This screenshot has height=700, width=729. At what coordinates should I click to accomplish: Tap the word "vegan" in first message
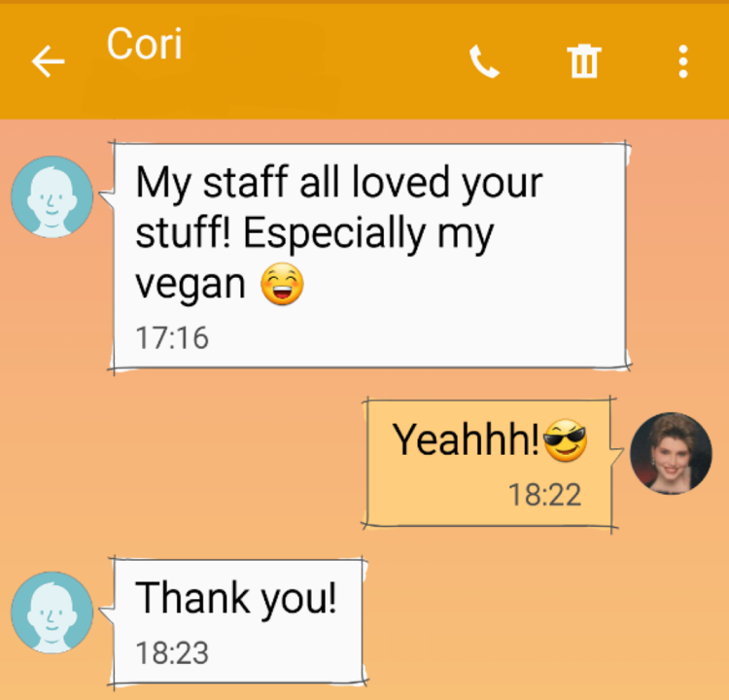point(191,285)
